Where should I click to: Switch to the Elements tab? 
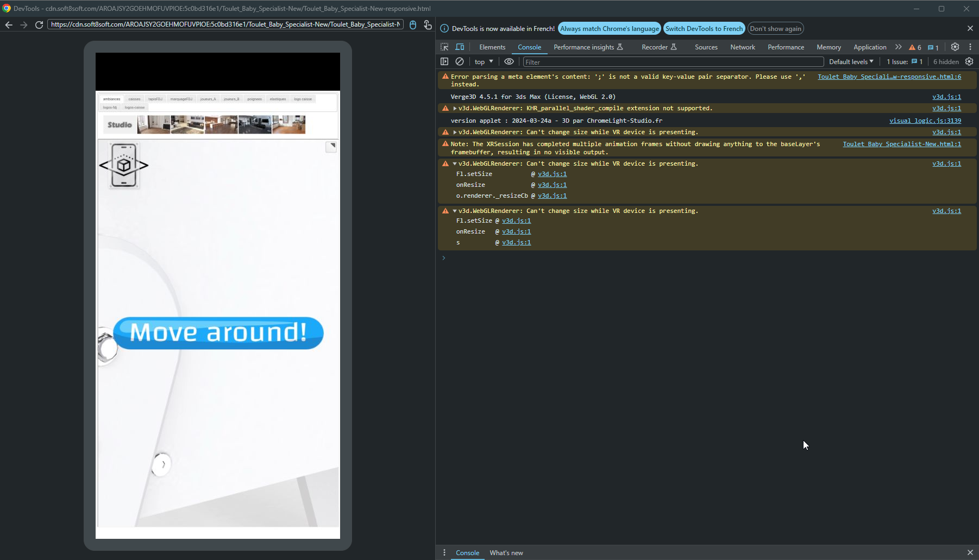(492, 47)
